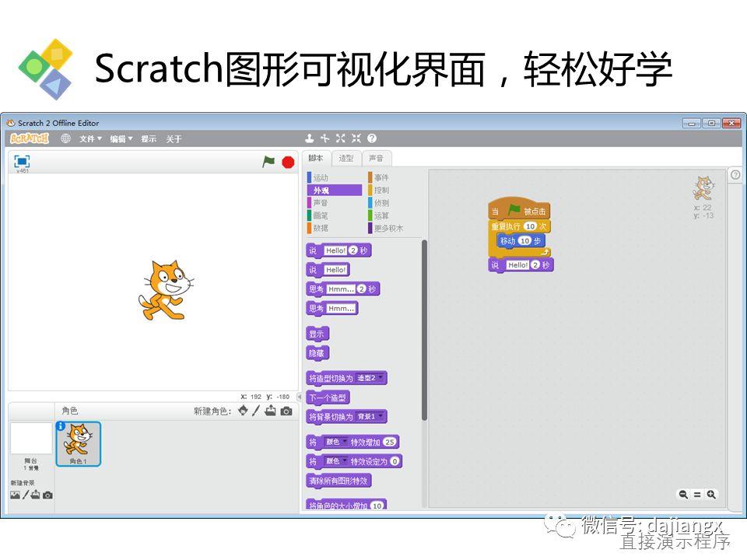Switch to the 脚本 tab
This screenshot has width=747, height=560.
pos(316,158)
